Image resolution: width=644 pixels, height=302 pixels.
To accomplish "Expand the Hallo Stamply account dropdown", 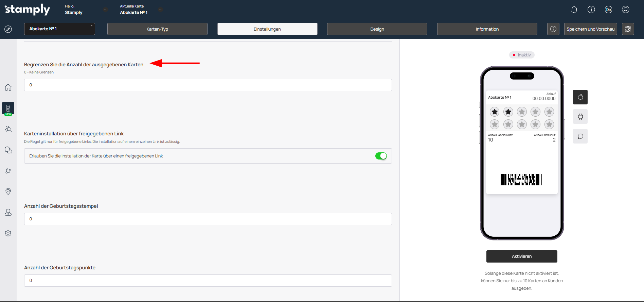I will pyautogui.click(x=105, y=10).
